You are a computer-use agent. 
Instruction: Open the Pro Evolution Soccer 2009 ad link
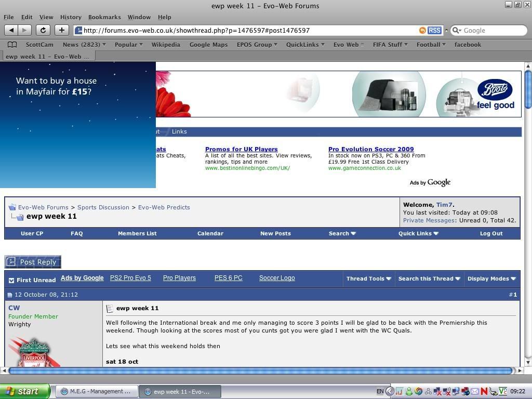pos(371,149)
